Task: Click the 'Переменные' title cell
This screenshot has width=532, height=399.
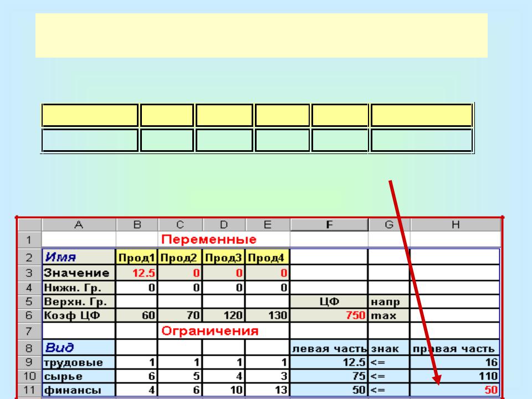Action: tap(209, 239)
